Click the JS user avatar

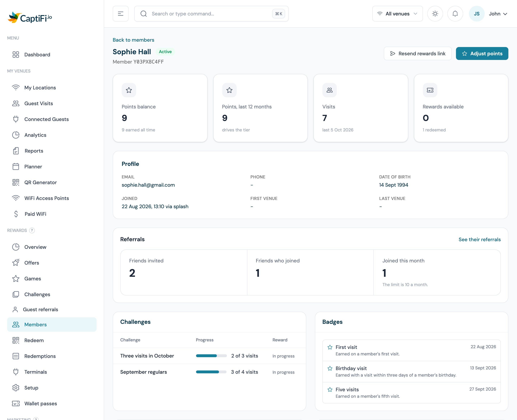477,14
